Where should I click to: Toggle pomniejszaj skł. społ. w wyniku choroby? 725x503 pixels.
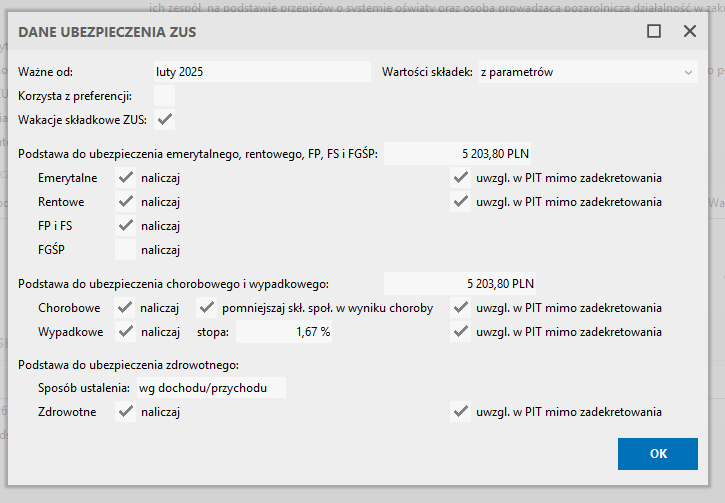click(208, 308)
